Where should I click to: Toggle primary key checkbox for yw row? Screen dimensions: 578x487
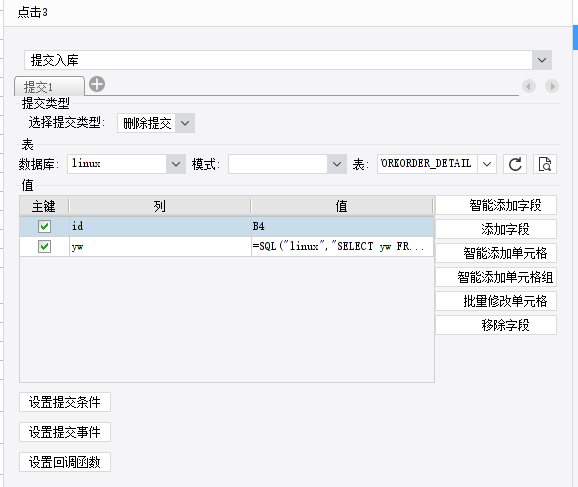pyautogui.click(x=44, y=246)
